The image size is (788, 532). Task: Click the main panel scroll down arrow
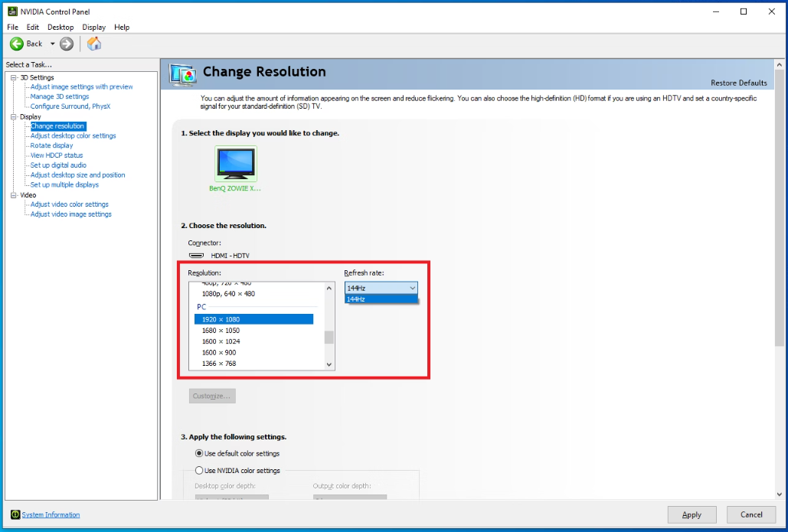coord(780,494)
